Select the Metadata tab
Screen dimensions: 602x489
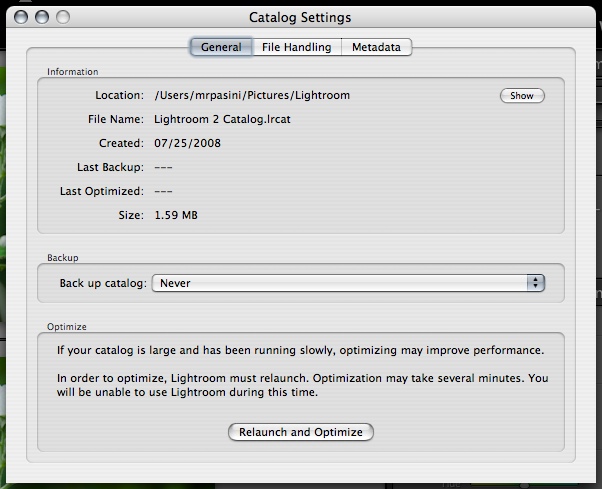[376, 47]
